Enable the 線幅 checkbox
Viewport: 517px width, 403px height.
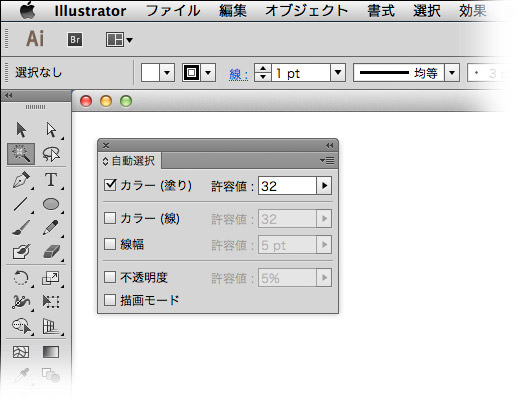click(x=110, y=244)
